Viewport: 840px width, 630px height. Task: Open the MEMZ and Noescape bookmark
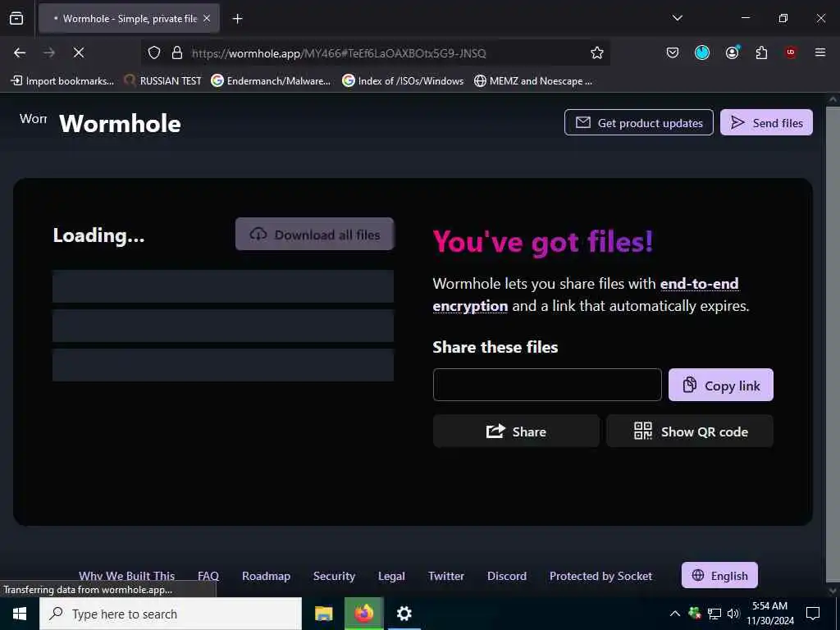pos(533,81)
